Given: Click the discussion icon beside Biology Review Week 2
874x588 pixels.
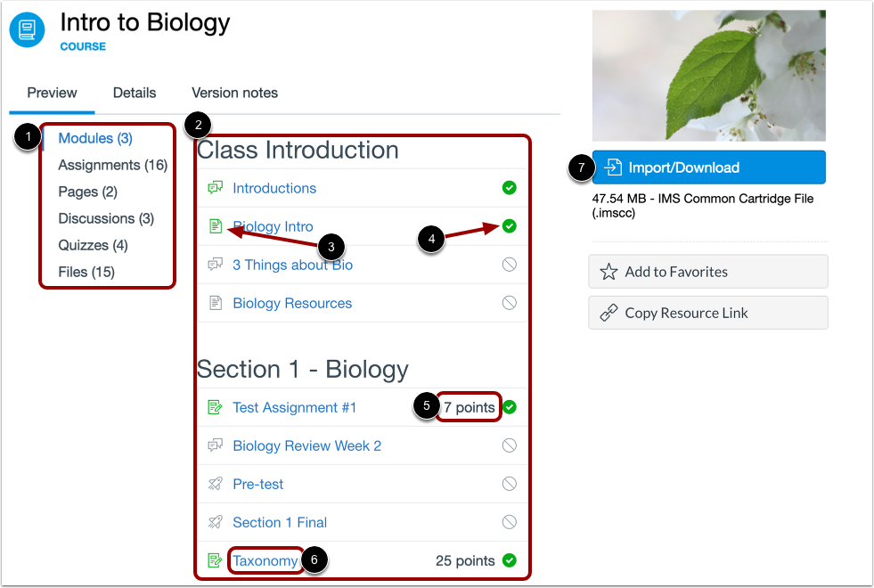Looking at the screenshot, I should 215,445.
